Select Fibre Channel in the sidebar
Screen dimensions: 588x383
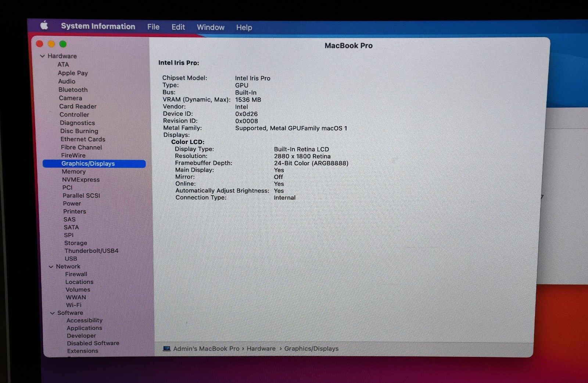click(82, 147)
